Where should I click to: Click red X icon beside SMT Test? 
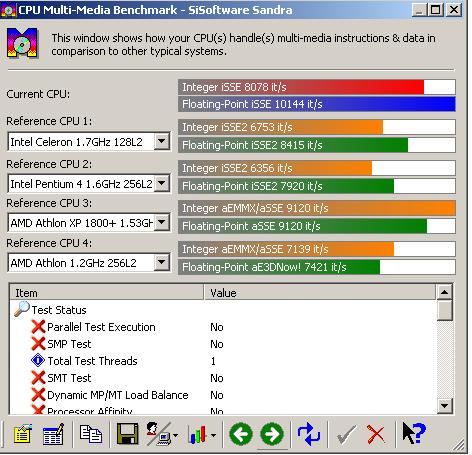click(x=38, y=378)
